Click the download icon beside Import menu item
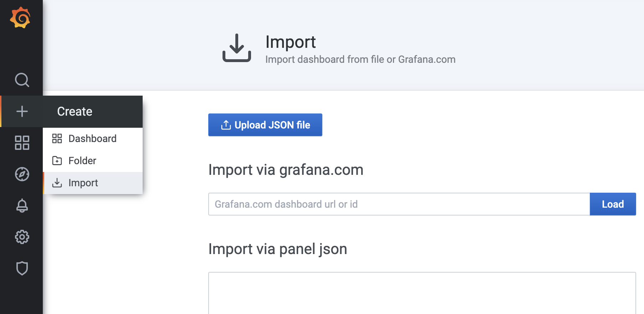Image resolution: width=644 pixels, height=314 pixels. tap(57, 183)
